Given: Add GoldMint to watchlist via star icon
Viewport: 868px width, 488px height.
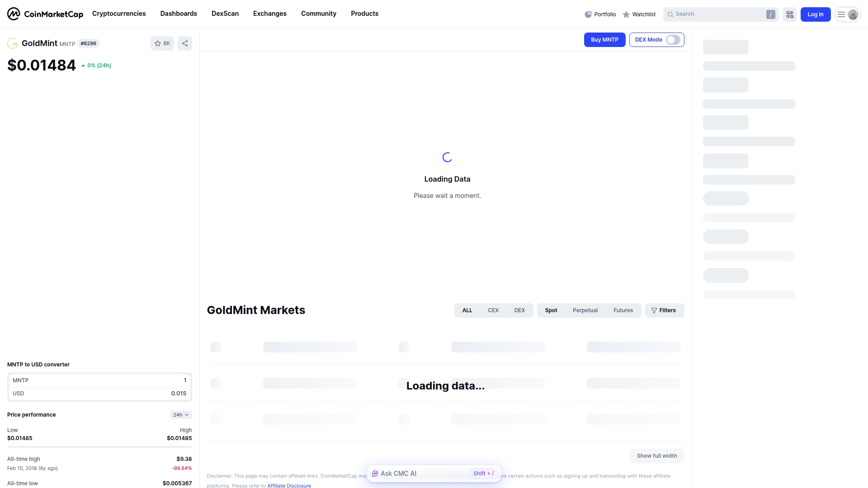Looking at the screenshot, I should click(x=157, y=43).
